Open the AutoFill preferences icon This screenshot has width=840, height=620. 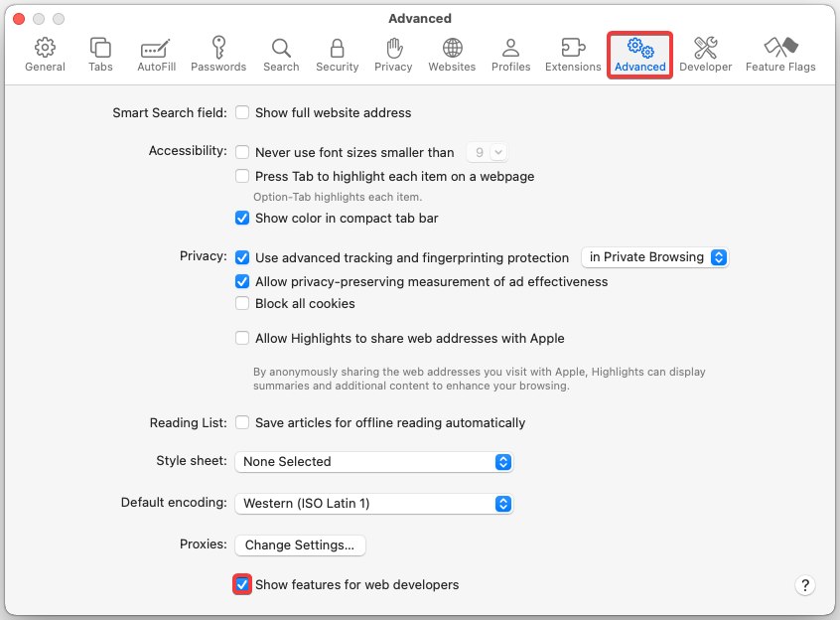coord(156,55)
